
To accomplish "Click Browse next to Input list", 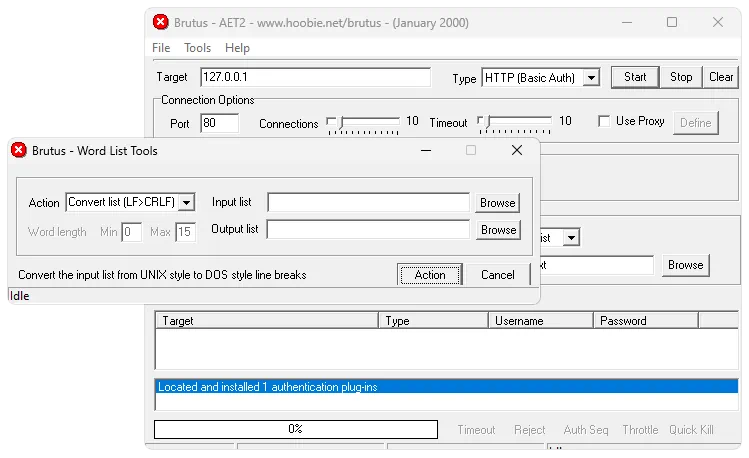I will click(497, 202).
